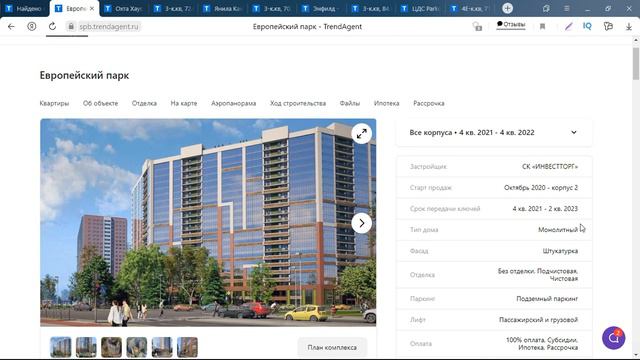The height and width of the screenshot is (360, 640).
Task: Click the Октябрь 2020 - корпус 2 value
Action: click(x=541, y=188)
